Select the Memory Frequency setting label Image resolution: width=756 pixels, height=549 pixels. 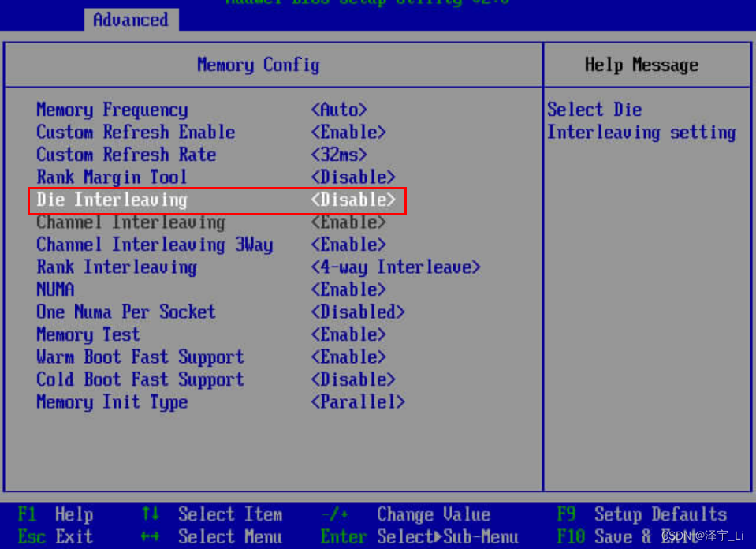click(113, 110)
